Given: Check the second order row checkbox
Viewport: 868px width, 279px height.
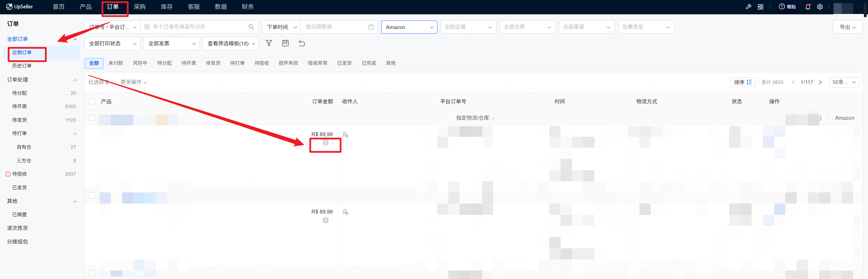Looking at the screenshot, I should tap(92, 195).
